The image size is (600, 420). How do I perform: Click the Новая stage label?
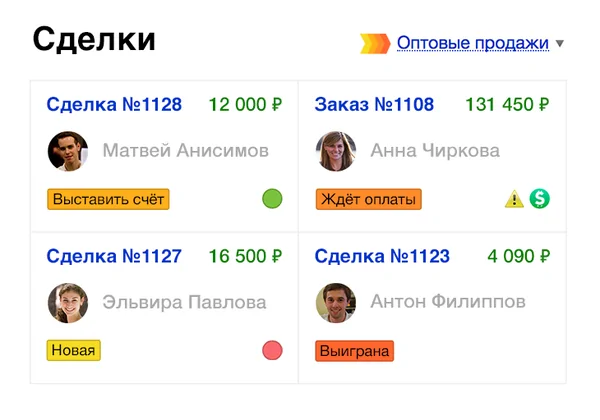[x=74, y=350]
